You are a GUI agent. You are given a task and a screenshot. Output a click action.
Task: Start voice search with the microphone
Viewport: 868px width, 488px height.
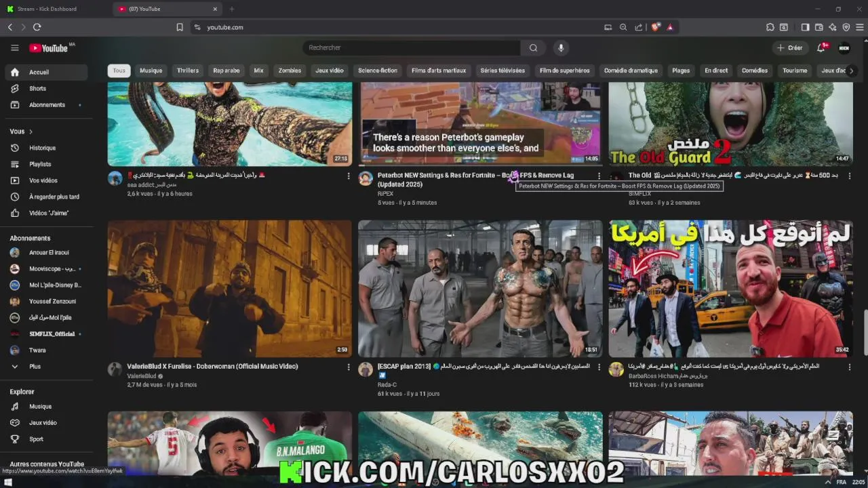pos(560,47)
